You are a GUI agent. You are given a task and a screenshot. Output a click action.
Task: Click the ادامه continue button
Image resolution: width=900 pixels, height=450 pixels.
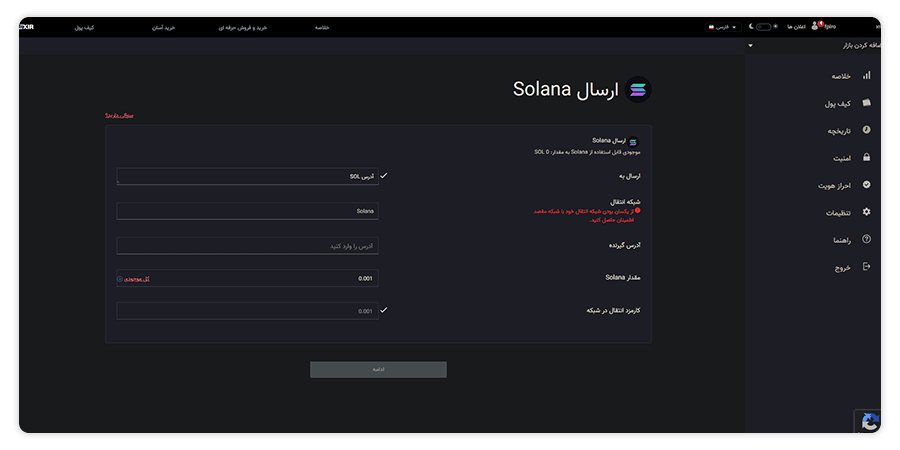(378, 369)
